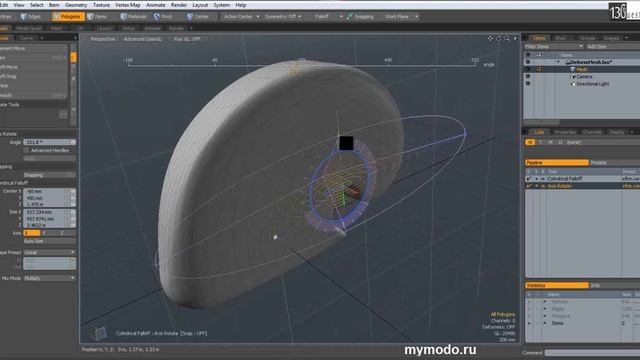Open Advanced OpenGL shading menu
Viewport: 640px width, 360px height.
(x=142, y=39)
